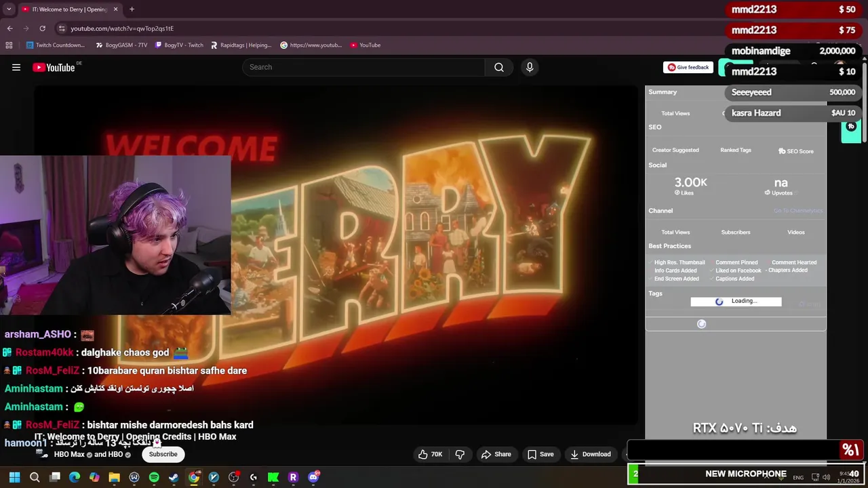
Task: Click Subscribers in the Channel section
Action: [x=736, y=232]
